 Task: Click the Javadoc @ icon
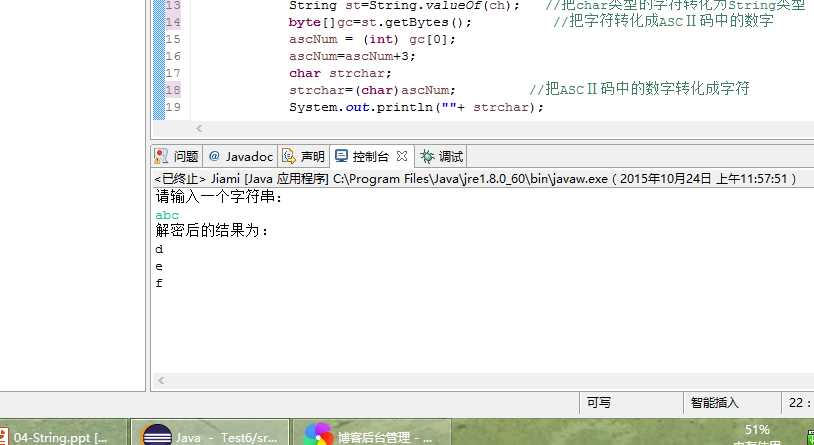214,156
